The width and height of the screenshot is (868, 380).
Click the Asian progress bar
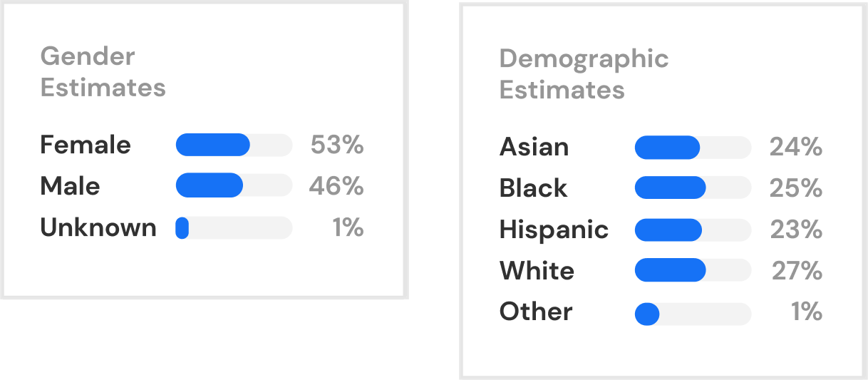[x=693, y=148]
